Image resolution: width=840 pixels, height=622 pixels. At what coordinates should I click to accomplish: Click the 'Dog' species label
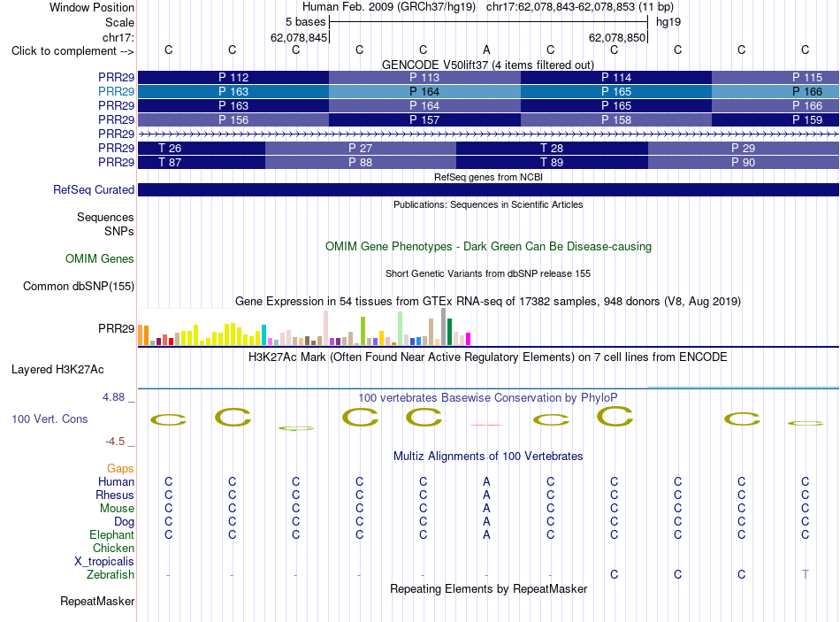point(124,522)
